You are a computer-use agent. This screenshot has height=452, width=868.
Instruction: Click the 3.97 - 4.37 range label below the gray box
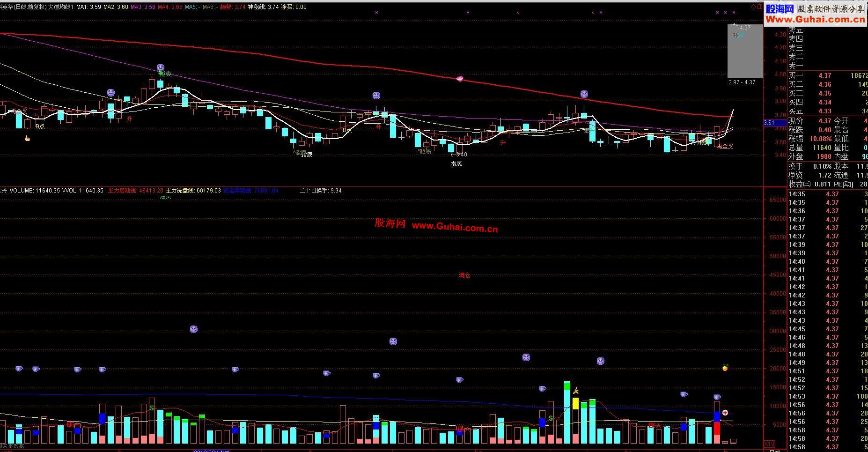coord(742,82)
